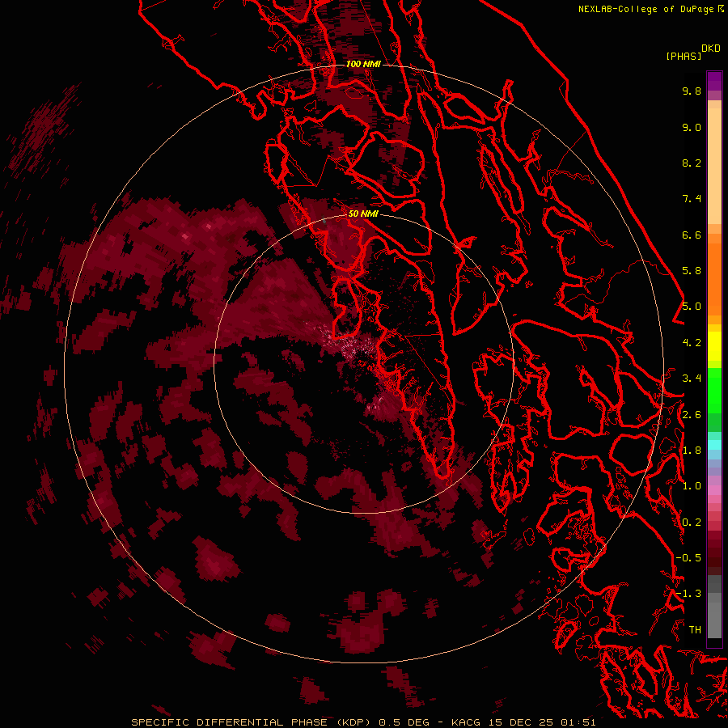Screen dimensions: 728x728
Task: Click the 1.8 value on color scale
Action: click(692, 451)
